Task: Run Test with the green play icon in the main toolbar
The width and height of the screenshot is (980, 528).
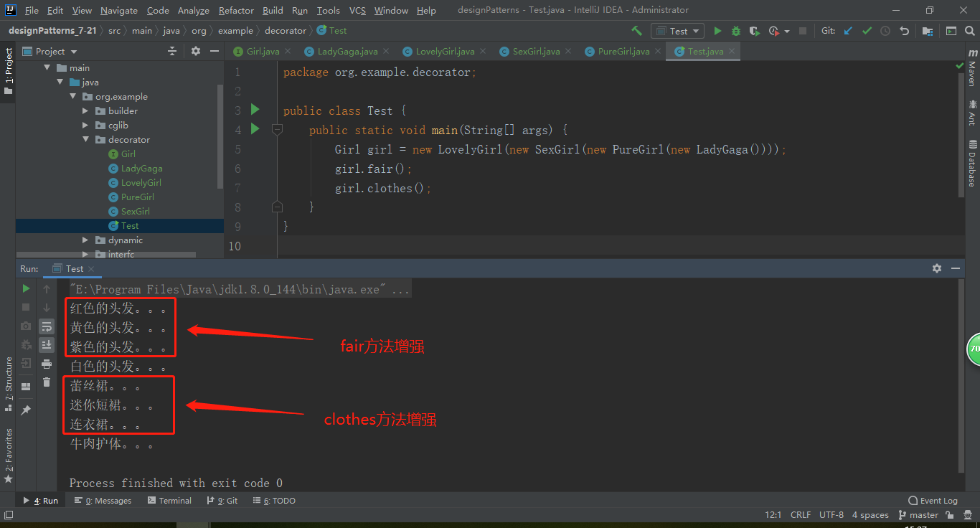Action: tap(717, 31)
